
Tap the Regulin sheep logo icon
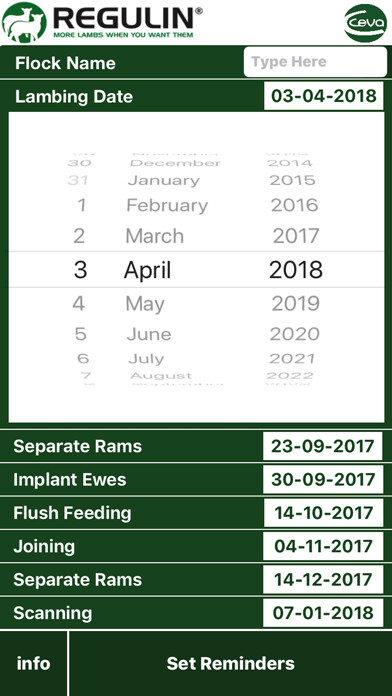click(x=24, y=22)
